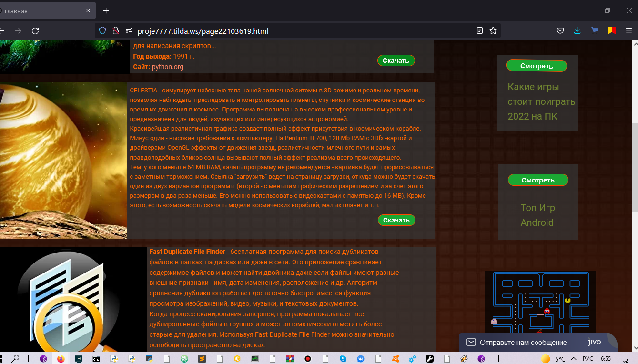Screen dimensions: 638x364
Task: Open the python.org site link
Action: (168, 67)
